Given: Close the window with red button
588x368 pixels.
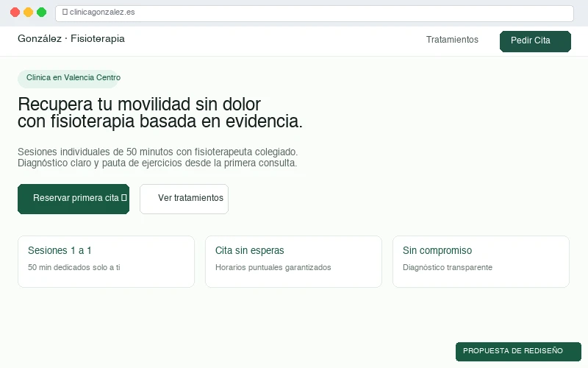Looking at the screenshot, I should (x=15, y=13).
